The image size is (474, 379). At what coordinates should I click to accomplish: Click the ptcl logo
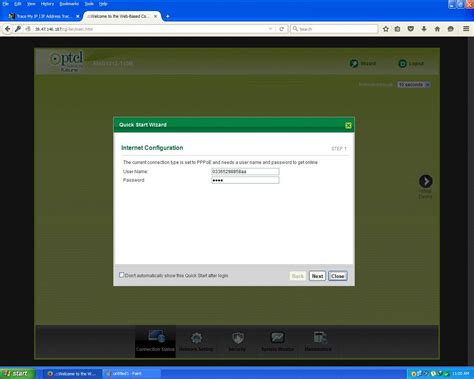point(67,61)
